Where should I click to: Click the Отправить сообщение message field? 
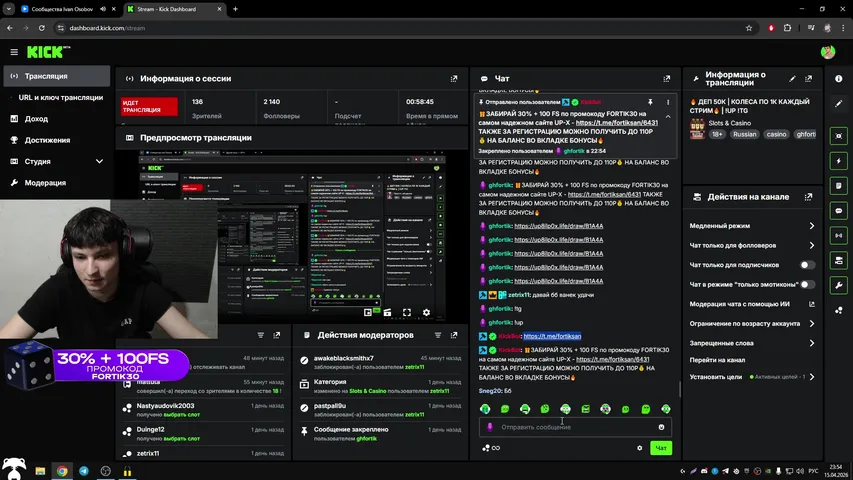point(575,427)
